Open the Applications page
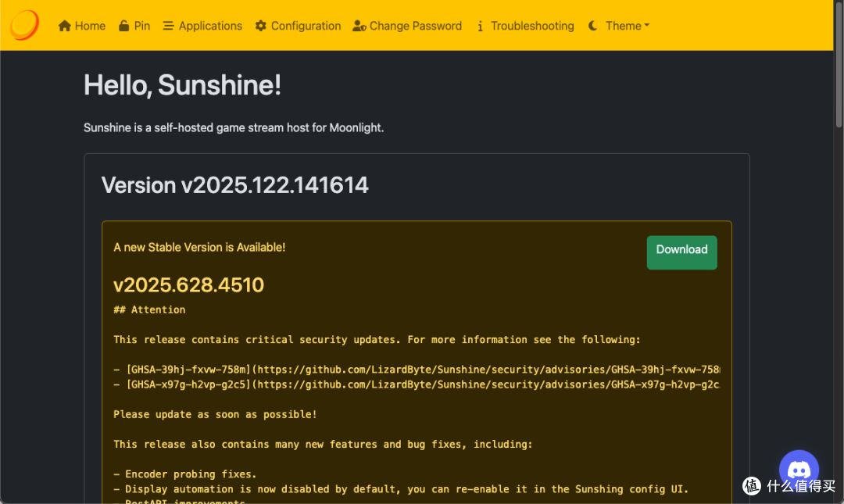Viewport: 844px width, 504px height. point(210,26)
